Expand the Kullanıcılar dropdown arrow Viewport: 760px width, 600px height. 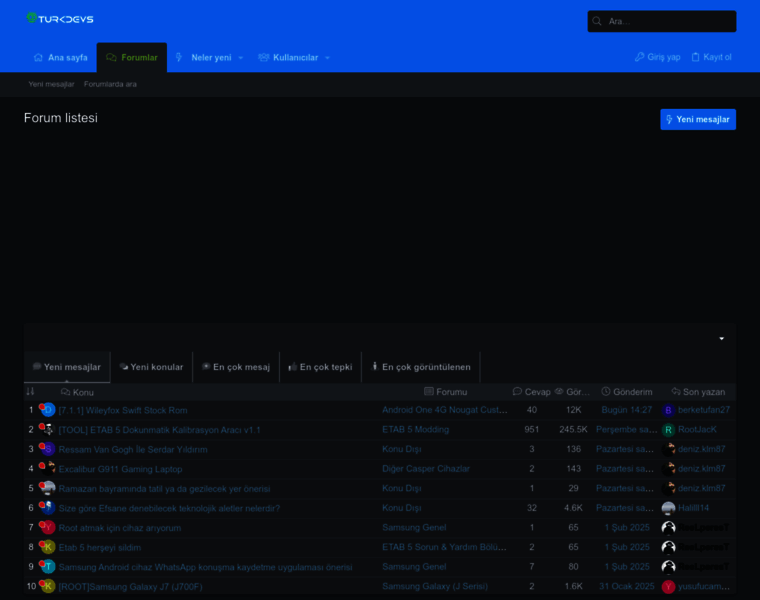click(x=328, y=58)
